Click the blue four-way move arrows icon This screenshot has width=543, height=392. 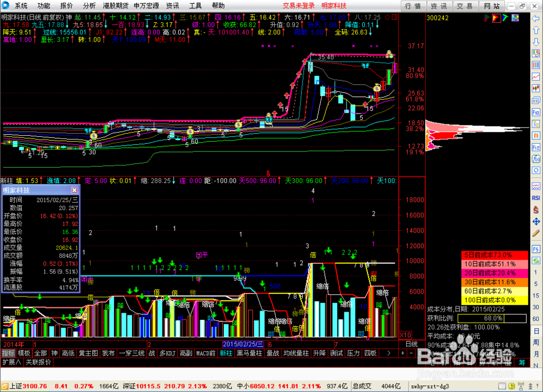pyautogui.click(x=536, y=222)
